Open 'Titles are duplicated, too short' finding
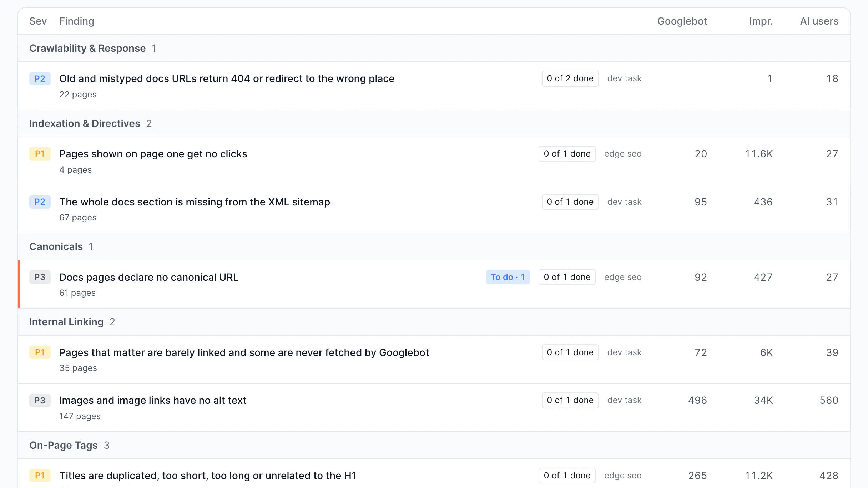The image size is (868, 488). [207, 476]
